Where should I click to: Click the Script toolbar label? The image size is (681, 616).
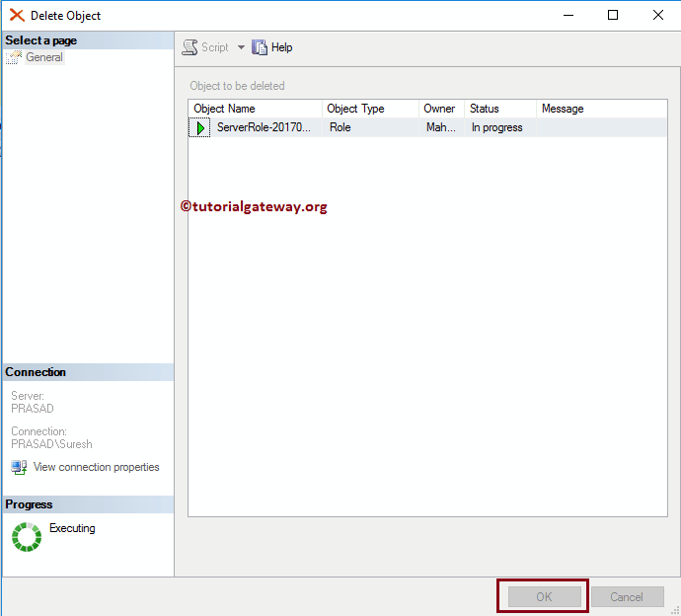click(x=215, y=47)
